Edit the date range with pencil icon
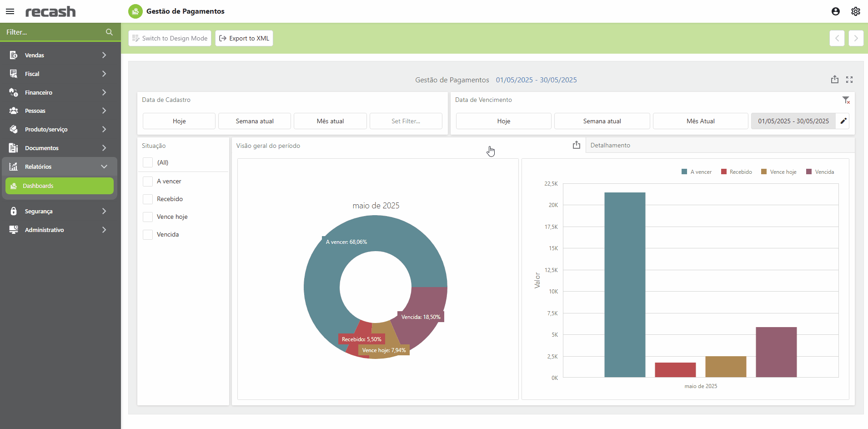Image resolution: width=868 pixels, height=429 pixels. coord(843,121)
